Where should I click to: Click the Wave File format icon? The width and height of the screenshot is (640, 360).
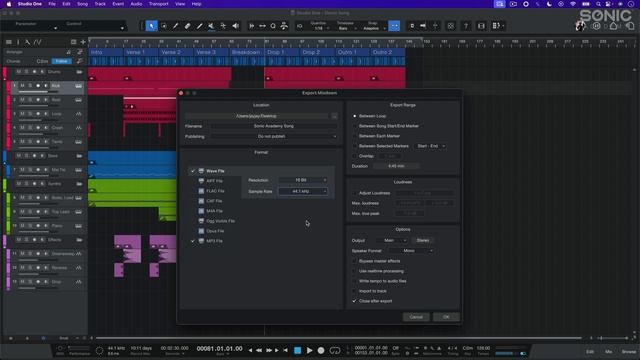pyautogui.click(x=201, y=171)
